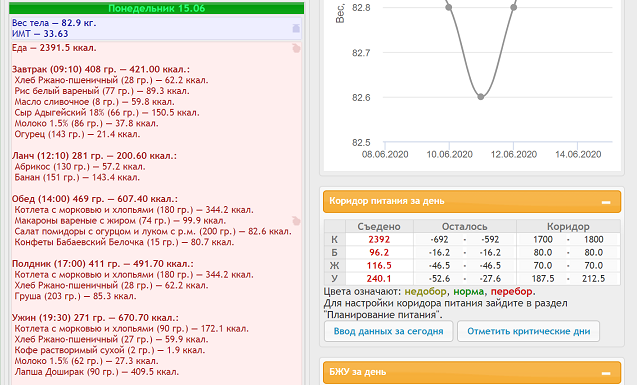Open 'Ввод данных за сегодня' button
Image resolution: width=637 pixels, height=385 pixels.
pyautogui.click(x=388, y=331)
